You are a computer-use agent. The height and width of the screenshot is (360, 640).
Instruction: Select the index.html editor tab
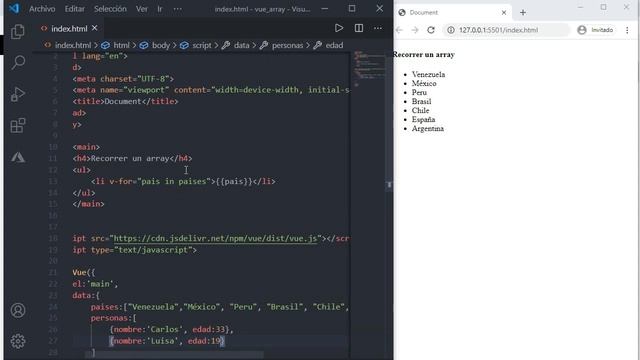(x=69, y=28)
